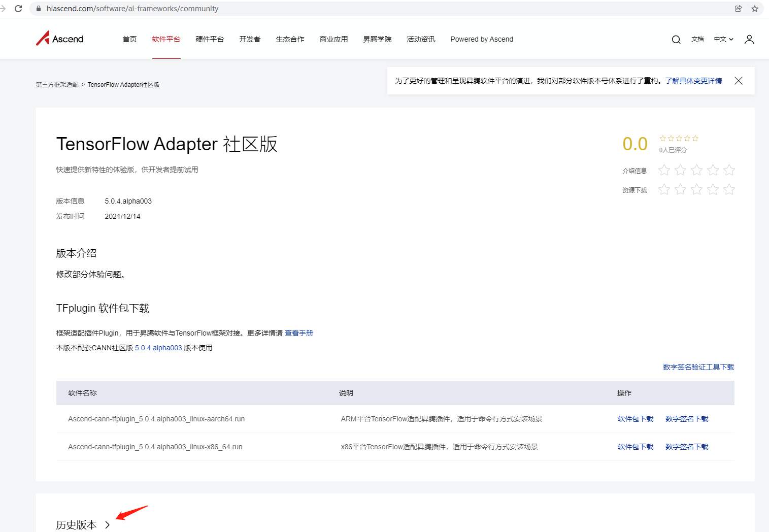769x532 pixels.
Task: Share this page from the address bar
Action: click(739, 9)
